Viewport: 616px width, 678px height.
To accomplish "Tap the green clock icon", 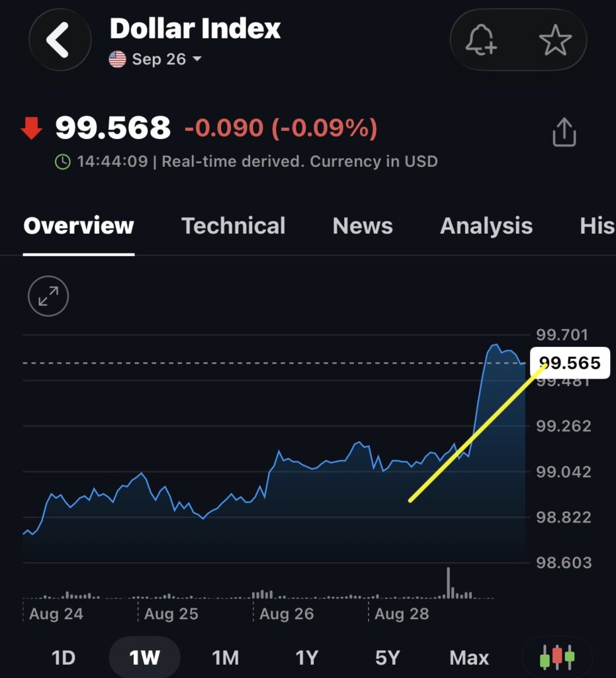I will pos(63,162).
